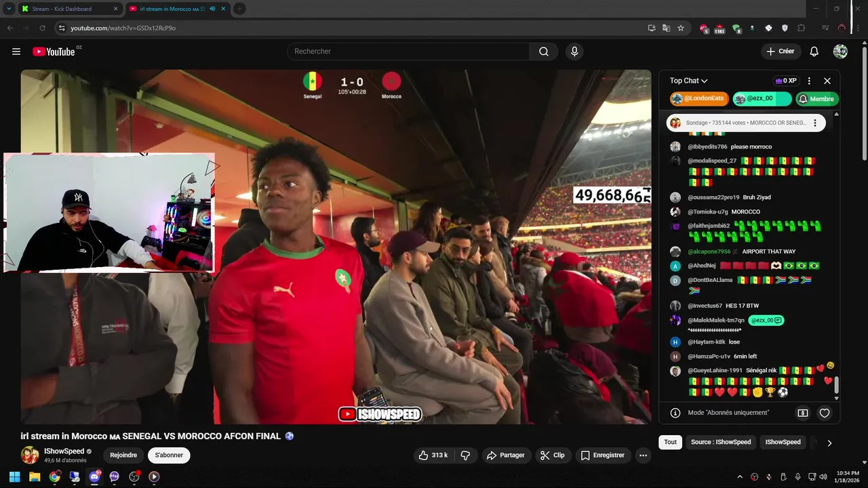Create a Clip of the stream
This screenshot has width=868, height=488.
553,455
